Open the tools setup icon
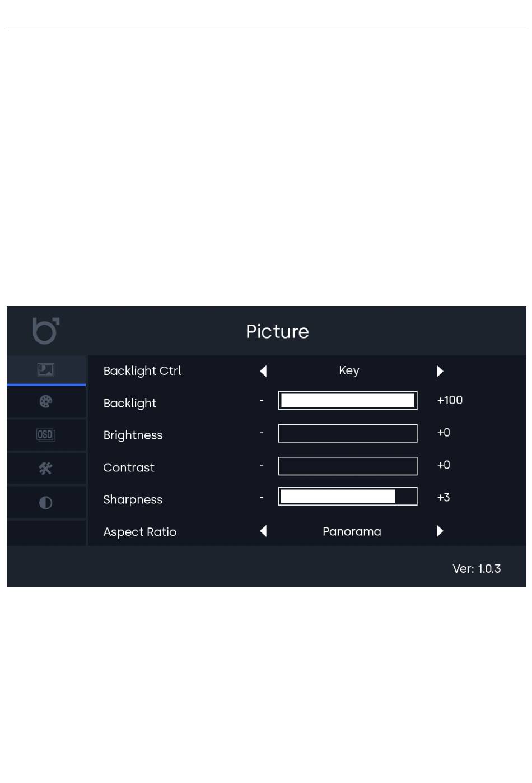Screen dimensions: 532x783 tap(46, 469)
